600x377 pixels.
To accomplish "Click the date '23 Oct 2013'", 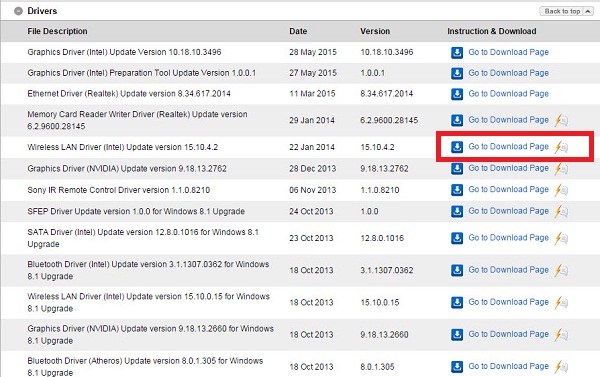I will coord(311,238).
